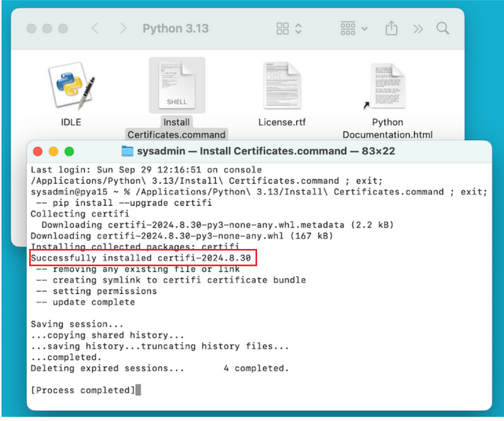Click the '[Process completed]' line
Viewport: 504px width, 421px height.
[82, 390]
